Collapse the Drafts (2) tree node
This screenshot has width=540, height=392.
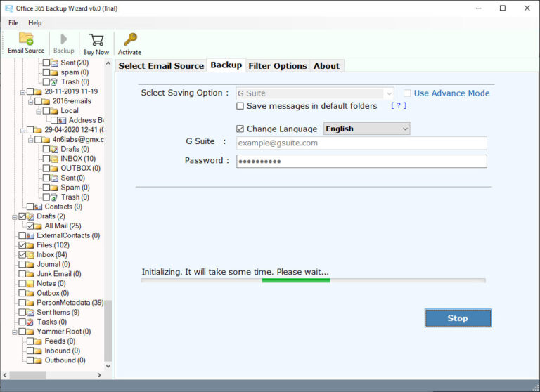pyautogui.click(x=15, y=217)
